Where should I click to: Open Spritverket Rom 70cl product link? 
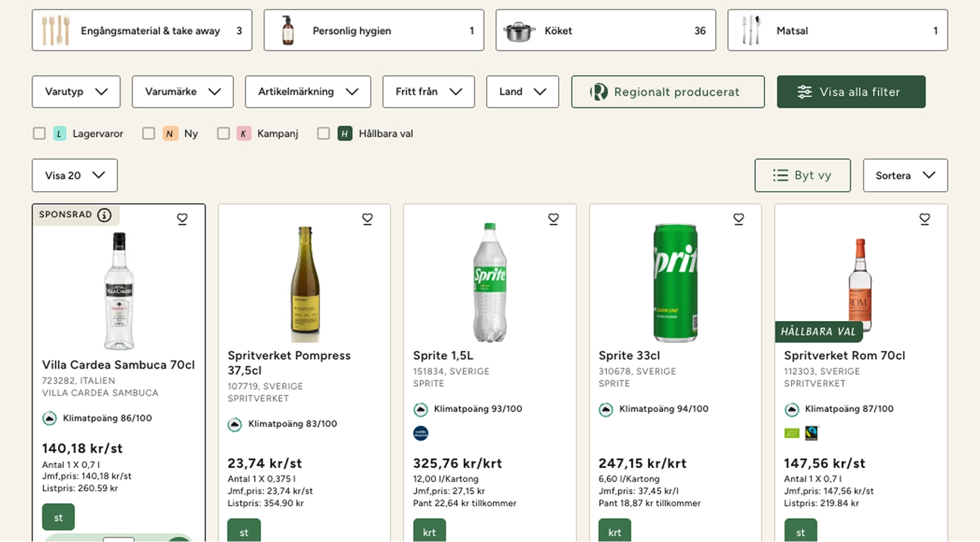click(x=845, y=356)
